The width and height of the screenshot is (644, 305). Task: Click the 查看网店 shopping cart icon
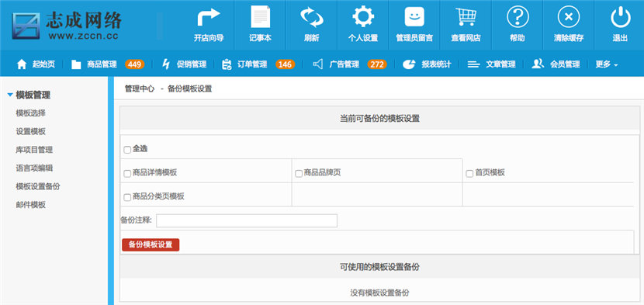tap(466, 17)
